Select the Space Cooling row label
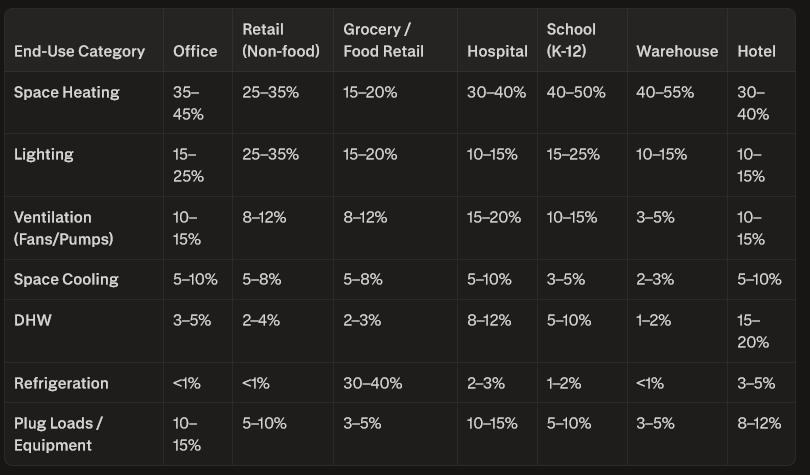Image resolution: width=810 pixels, height=475 pixels. click(x=66, y=279)
